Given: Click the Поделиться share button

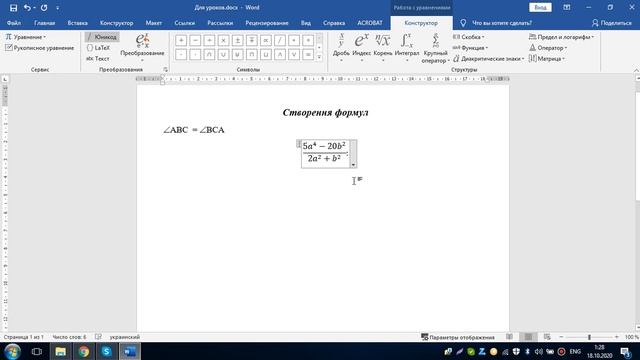Looking at the screenshot, I should tap(612, 23).
